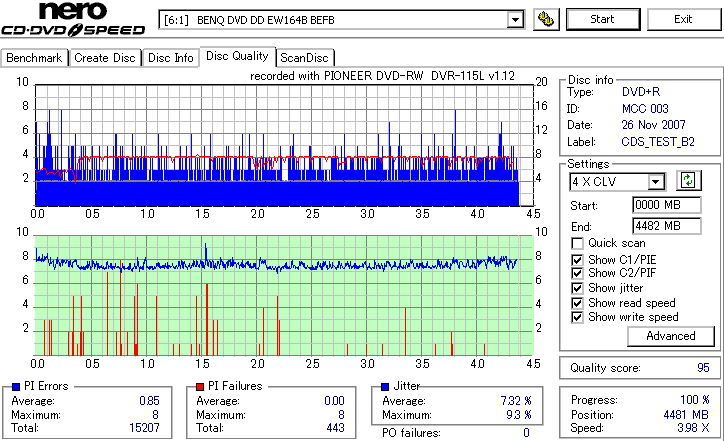Click the End position input field
The width and height of the screenshot is (724, 441).
tap(666, 226)
